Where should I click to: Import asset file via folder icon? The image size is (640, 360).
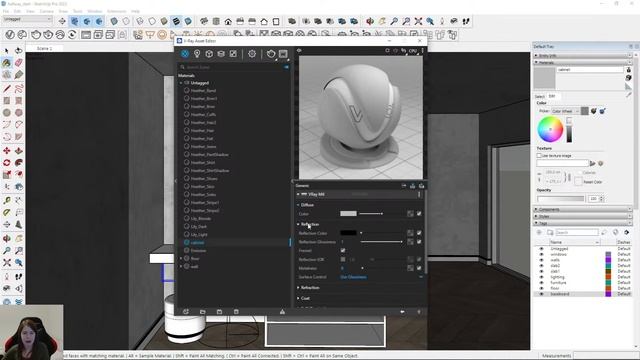(x=203, y=312)
